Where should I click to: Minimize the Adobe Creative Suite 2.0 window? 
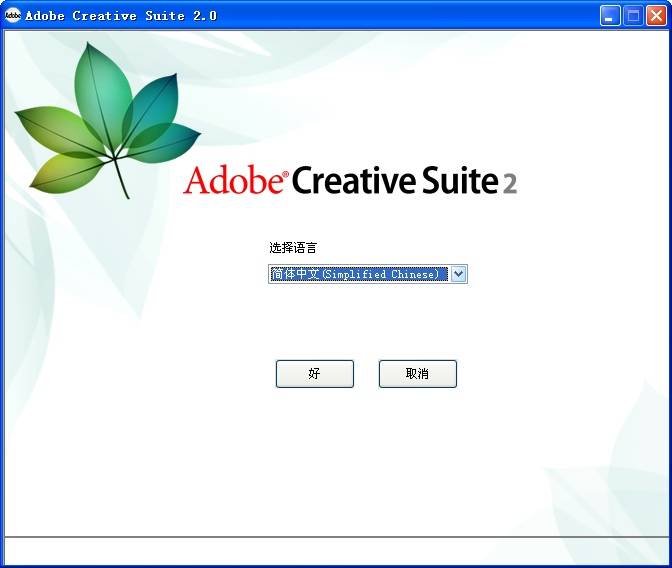pyautogui.click(x=610, y=16)
